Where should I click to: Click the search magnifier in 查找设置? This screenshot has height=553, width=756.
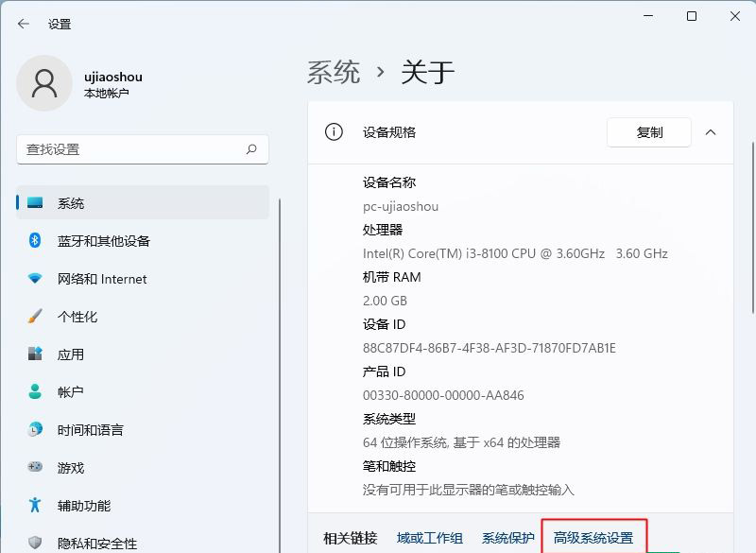(251, 149)
